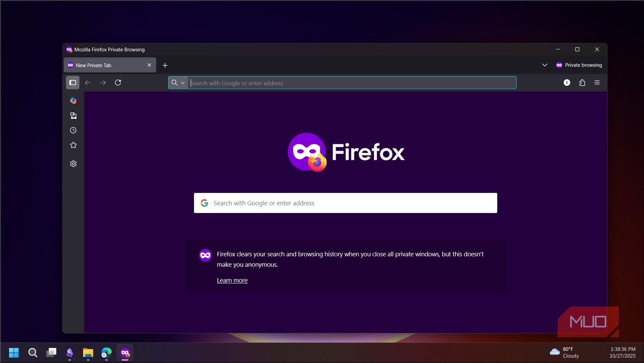Click the Private browsing badge
Screen dimensions: 644x363
tap(579, 65)
